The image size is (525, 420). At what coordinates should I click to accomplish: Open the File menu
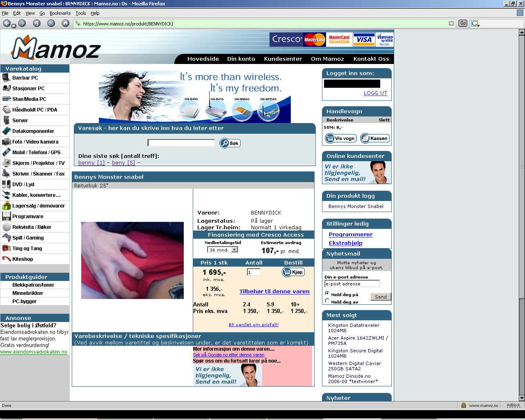point(5,13)
